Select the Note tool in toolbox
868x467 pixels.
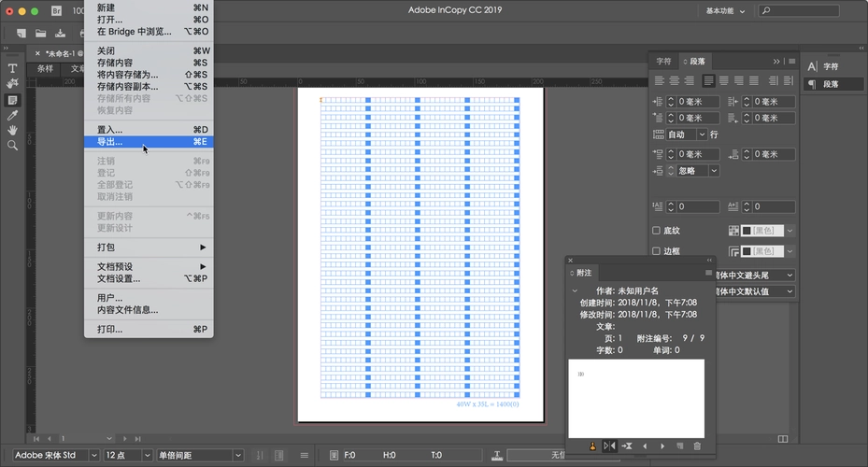point(13,100)
